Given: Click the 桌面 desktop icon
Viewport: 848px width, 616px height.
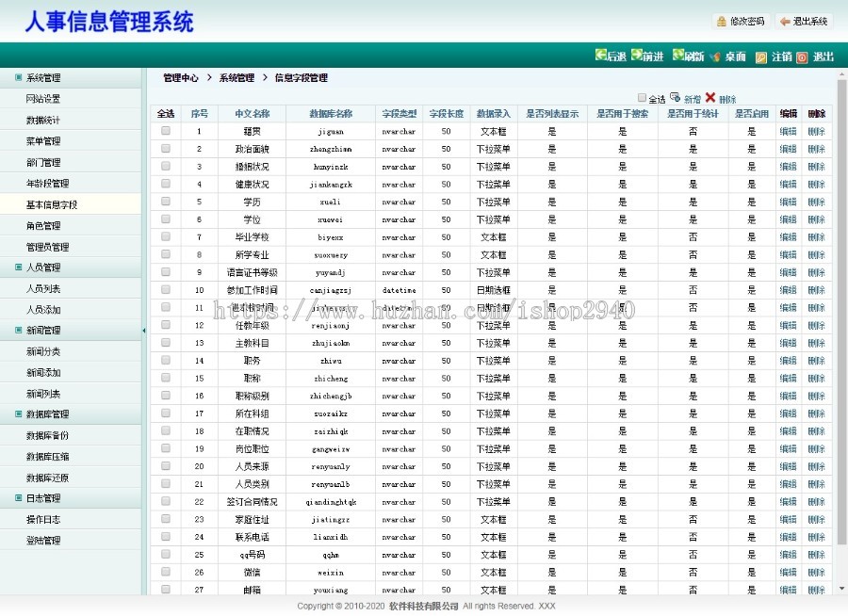Looking at the screenshot, I should (716, 57).
